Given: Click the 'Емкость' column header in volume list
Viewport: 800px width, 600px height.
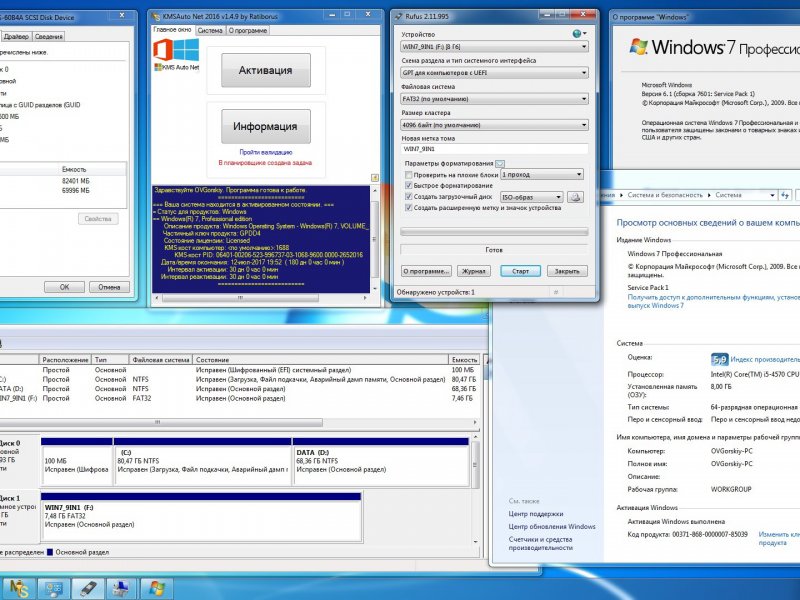Looking at the screenshot, I should (464, 360).
